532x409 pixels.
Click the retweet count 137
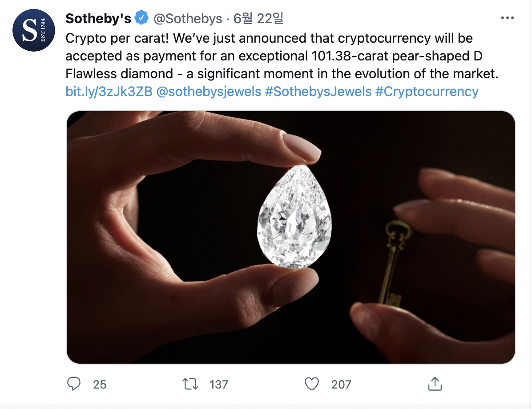pyautogui.click(x=218, y=384)
